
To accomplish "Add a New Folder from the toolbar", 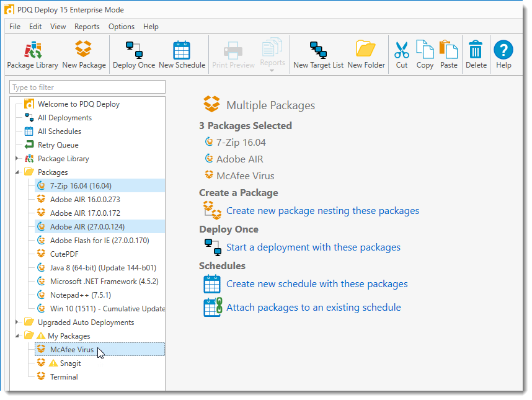I will (x=366, y=55).
